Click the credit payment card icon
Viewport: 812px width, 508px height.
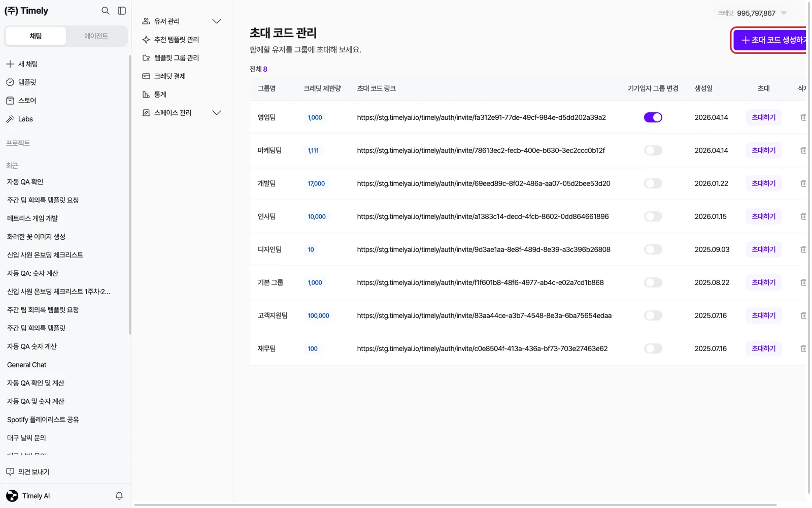(x=146, y=76)
